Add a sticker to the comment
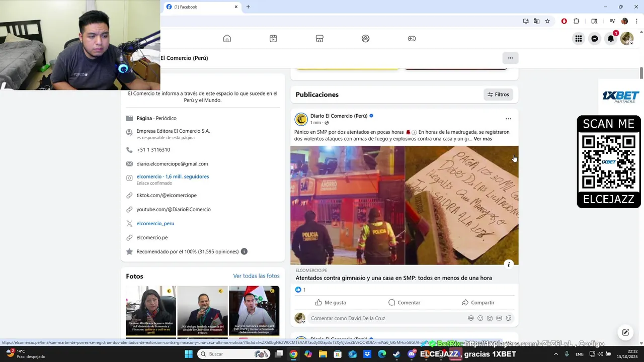Viewport: 644px width, 362px height. point(509,318)
